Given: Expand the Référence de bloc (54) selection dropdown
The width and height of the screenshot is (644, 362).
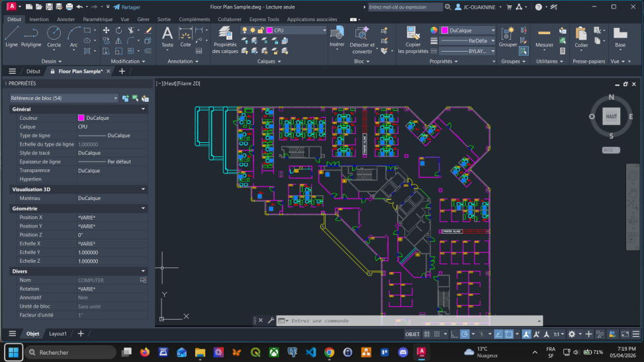Looking at the screenshot, I should point(115,98).
